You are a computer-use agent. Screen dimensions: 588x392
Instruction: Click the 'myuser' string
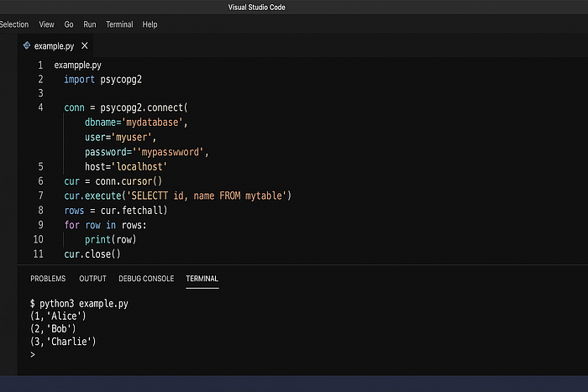[x=131, y=137]
